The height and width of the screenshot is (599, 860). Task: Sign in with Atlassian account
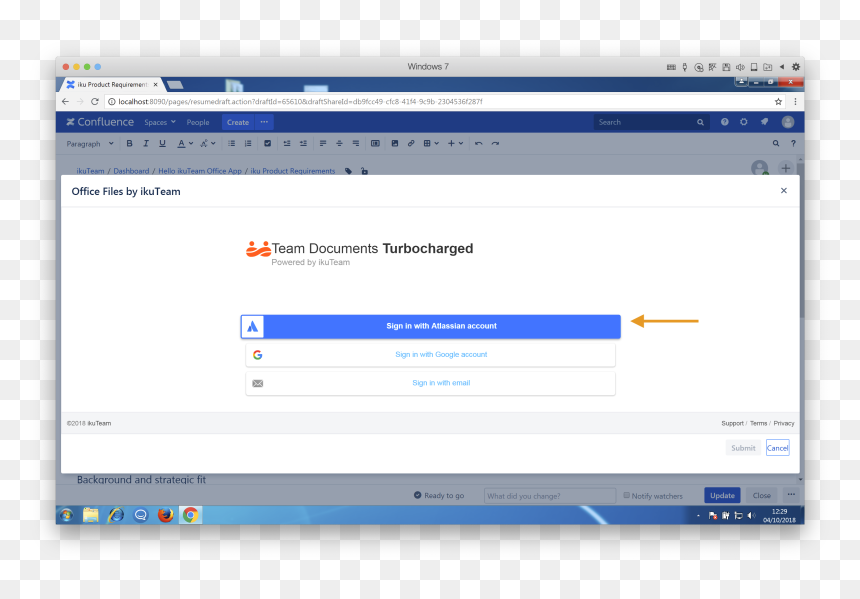click(431, 326)
